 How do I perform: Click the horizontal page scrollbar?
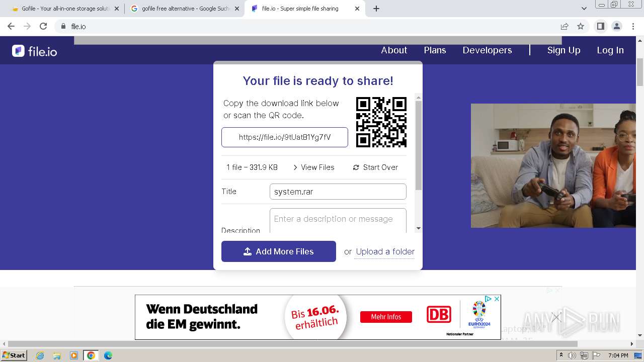point(293,344)
